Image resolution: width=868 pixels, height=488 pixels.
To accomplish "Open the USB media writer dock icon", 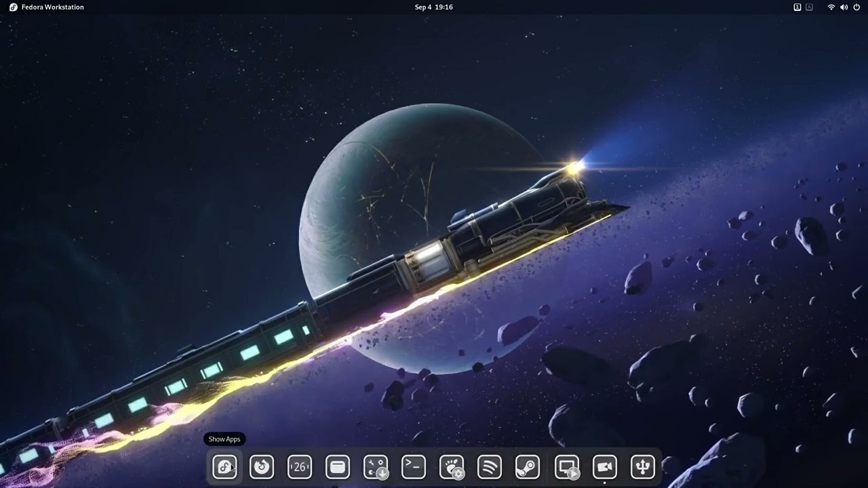I will pos(643,466).
